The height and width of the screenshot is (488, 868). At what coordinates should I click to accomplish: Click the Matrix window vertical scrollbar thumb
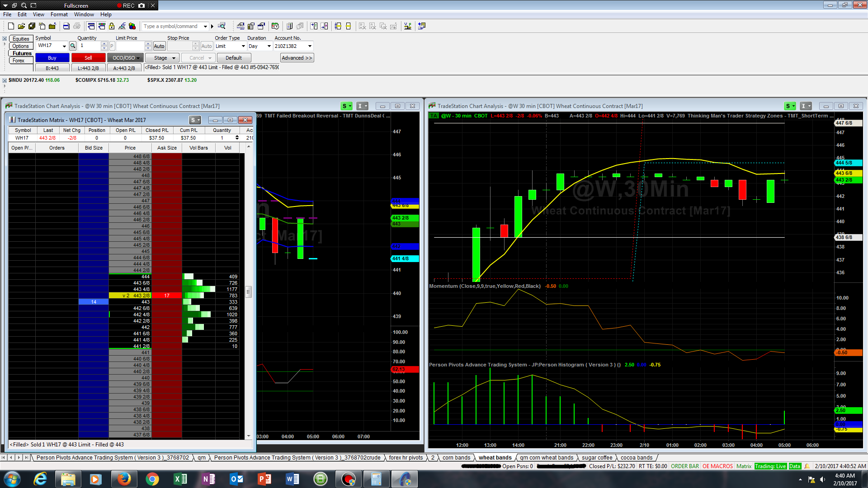pos(248,292)
